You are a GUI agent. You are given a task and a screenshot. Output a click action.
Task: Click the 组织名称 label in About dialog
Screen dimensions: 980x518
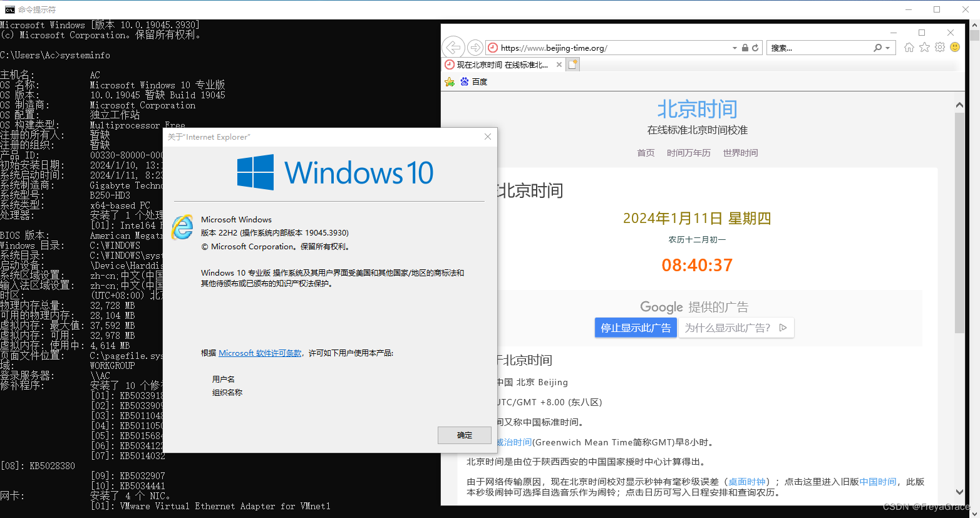click(x=227, y=392)
